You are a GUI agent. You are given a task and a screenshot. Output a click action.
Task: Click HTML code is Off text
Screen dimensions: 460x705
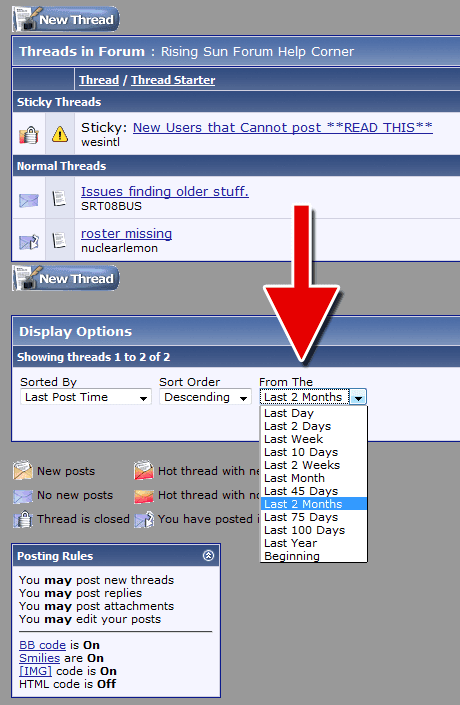click(67, 684)
